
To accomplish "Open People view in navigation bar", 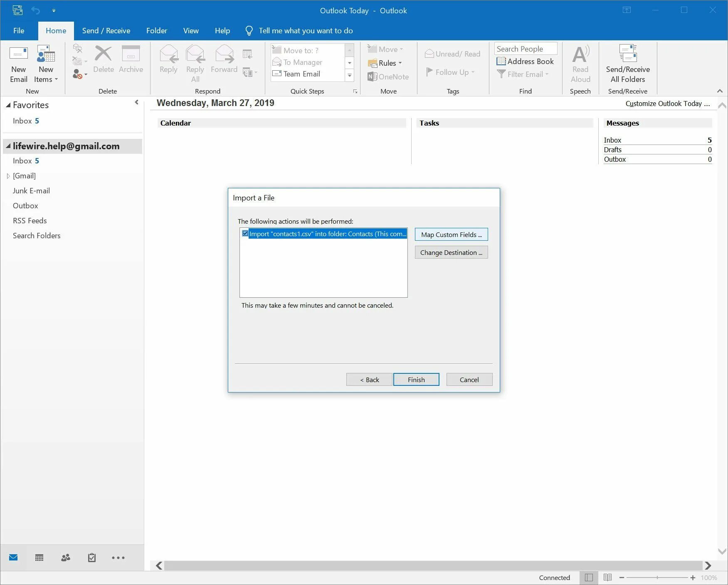I will click(66, 558).
